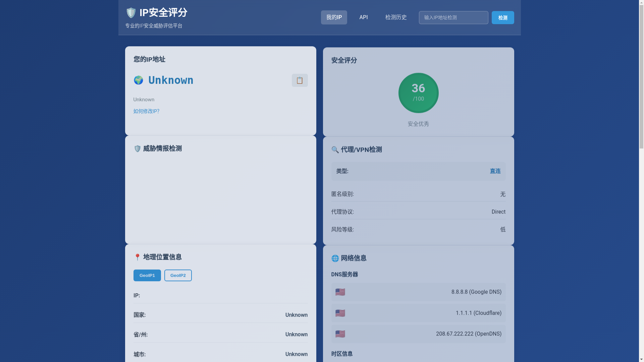Click the 安全优秀 rating label
Image resolution: width=644 pixels, height=362 pixels.
coord(418,124)
